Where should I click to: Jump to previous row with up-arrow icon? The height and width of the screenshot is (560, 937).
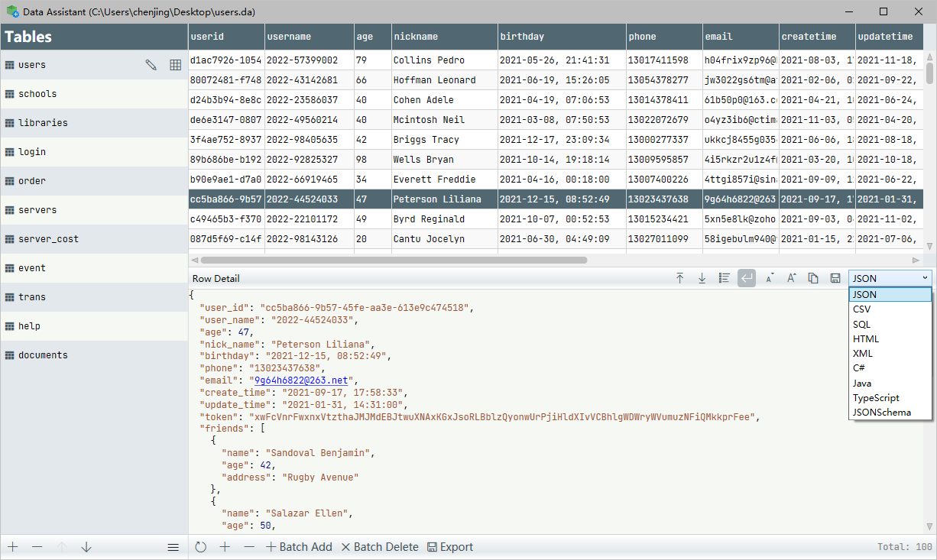[x=679, y=278]
